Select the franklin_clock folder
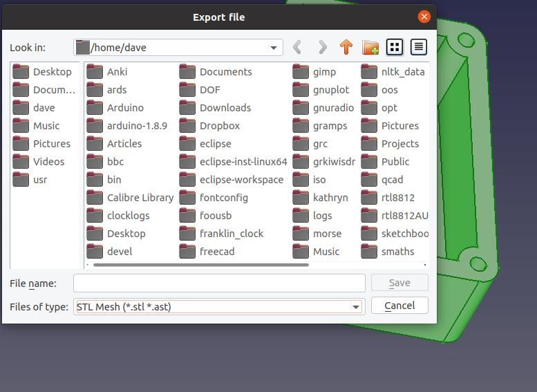 tap(222, 234)
